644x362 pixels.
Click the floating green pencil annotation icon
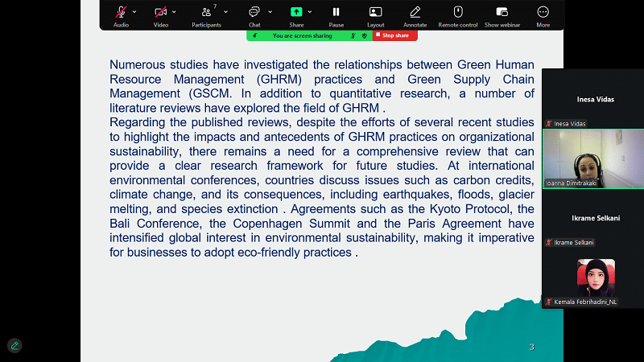(x=14, y=345)
